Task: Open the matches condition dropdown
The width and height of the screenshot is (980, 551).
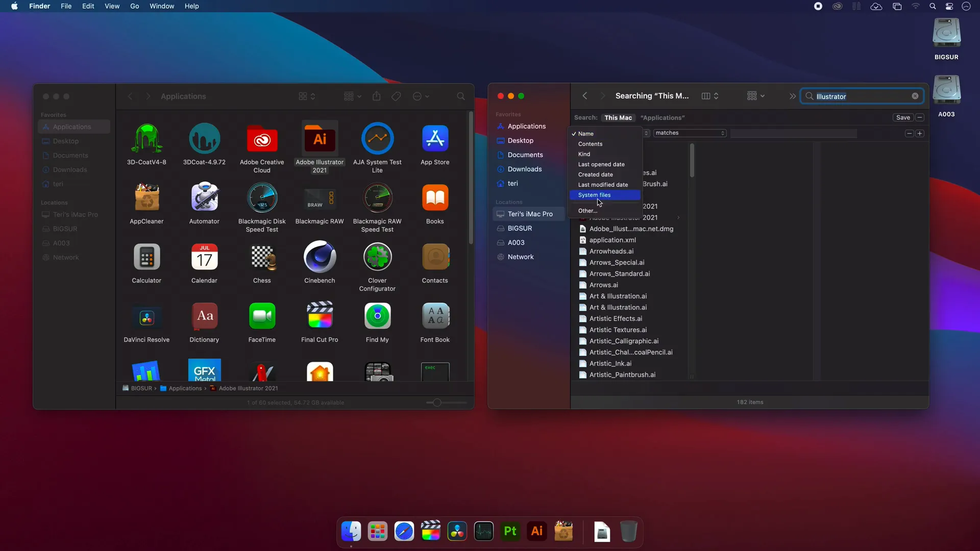Action: click(690, 133)
